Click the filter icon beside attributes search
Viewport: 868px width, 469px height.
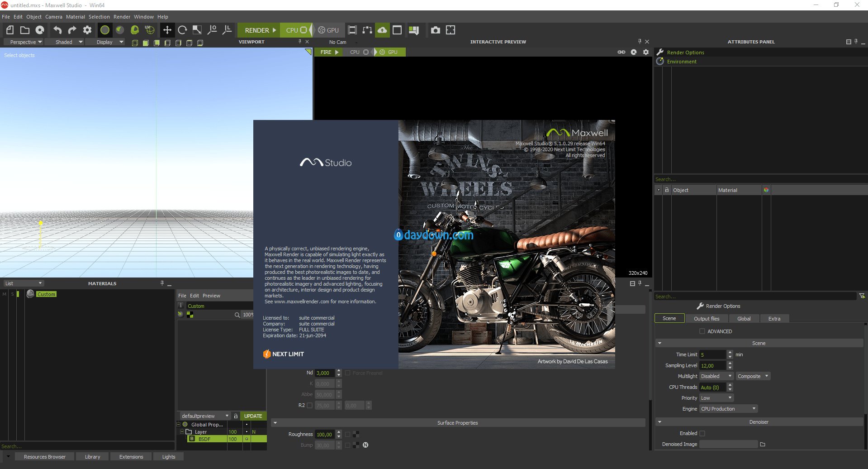[x=862, y=296]
